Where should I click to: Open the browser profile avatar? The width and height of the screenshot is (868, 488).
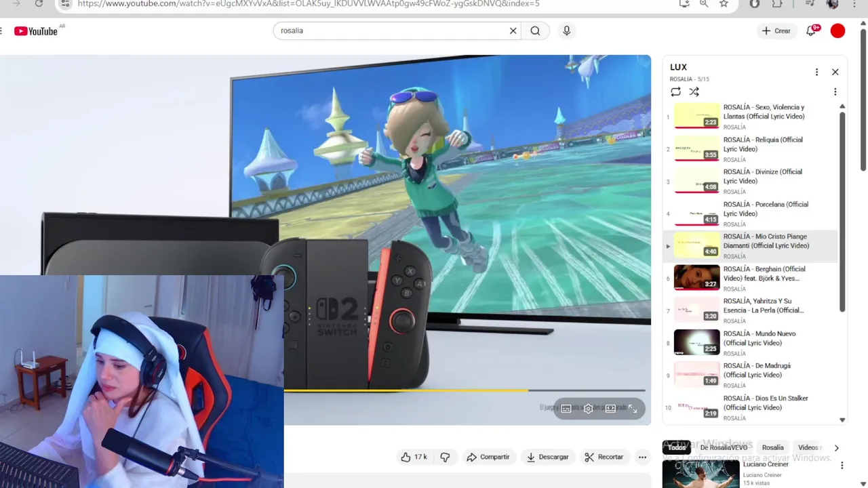click(x=833, y=3)
